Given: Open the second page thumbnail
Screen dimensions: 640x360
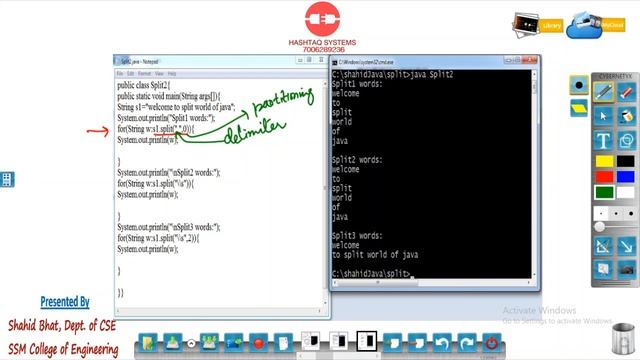Looking at the screenshot, I should click(x=338, y=340).
